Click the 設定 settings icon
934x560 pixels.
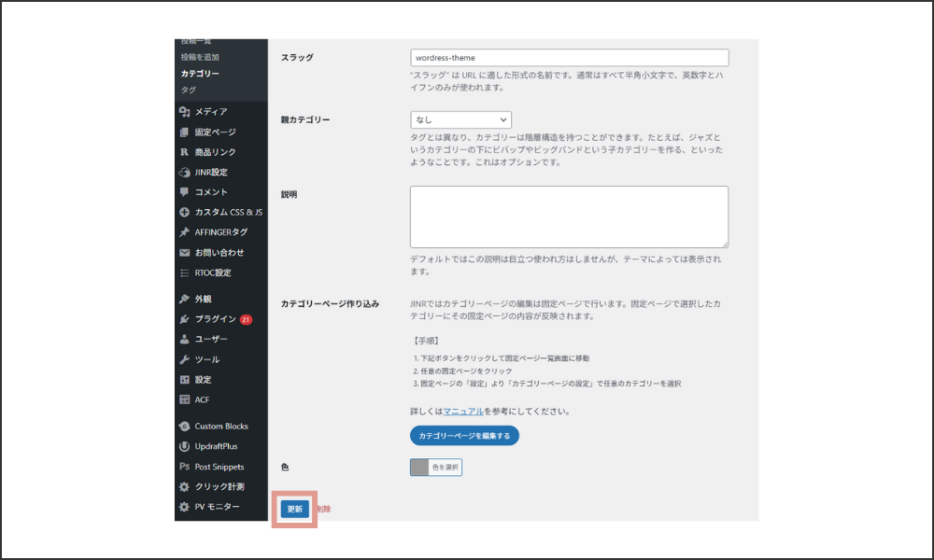tap(184, 380)
